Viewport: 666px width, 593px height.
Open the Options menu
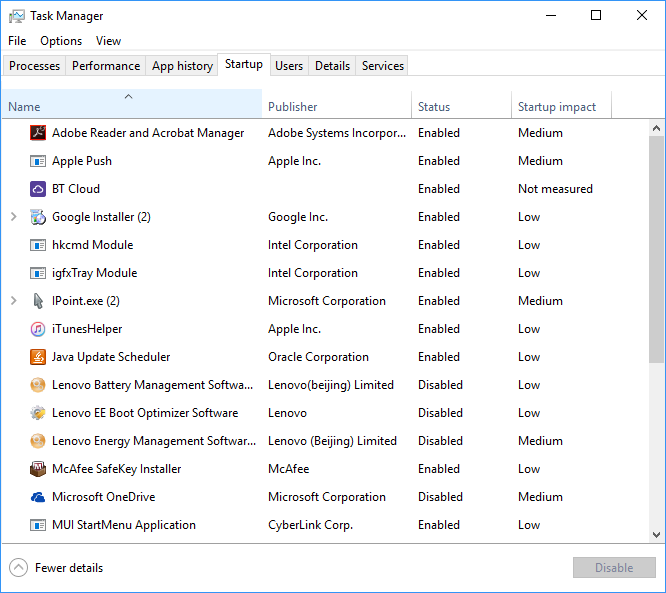[x=61, y=41]
